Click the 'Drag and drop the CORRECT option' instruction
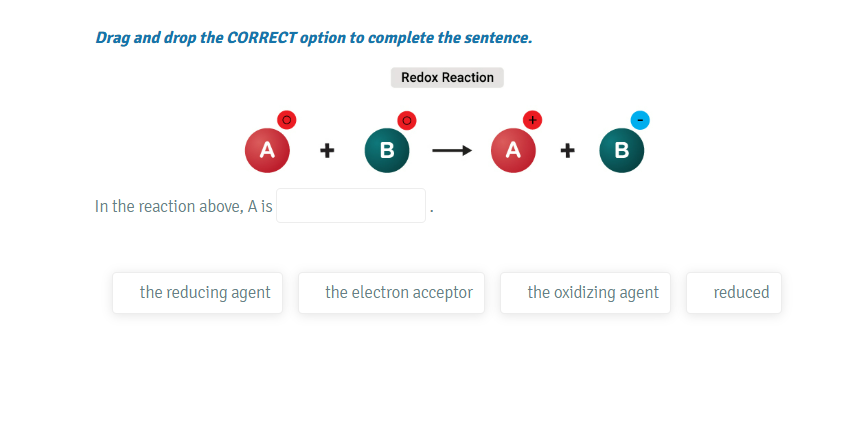 point(314,38)
